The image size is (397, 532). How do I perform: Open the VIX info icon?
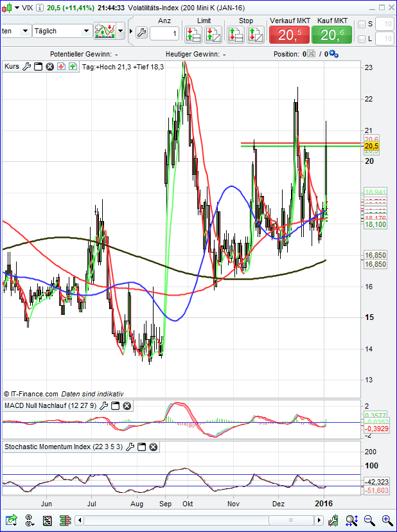pyautogui.click(x=39, y=8)
